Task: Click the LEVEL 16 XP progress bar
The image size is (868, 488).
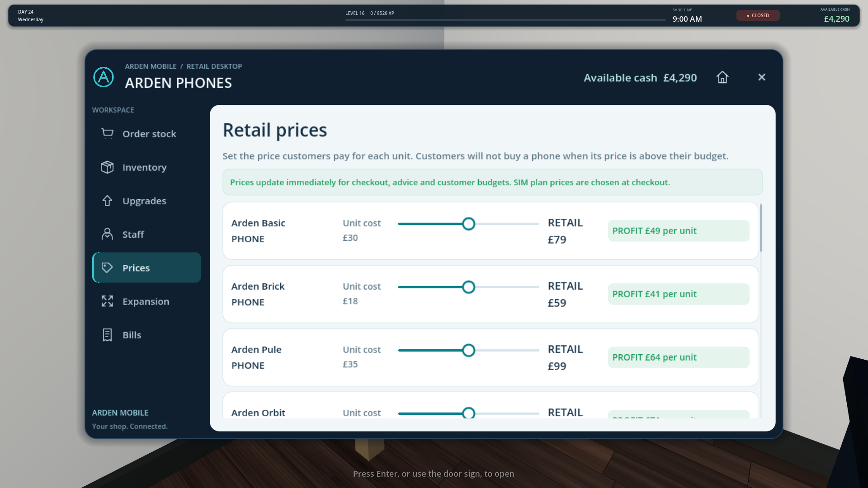Action: pyautogui.click(x=505, y=20)
